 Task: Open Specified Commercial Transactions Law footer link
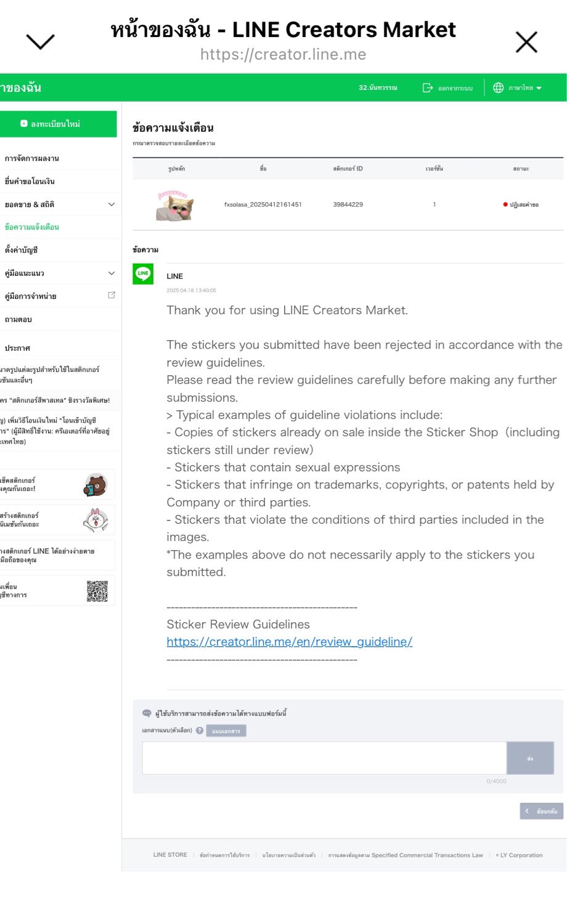[406, 855]
